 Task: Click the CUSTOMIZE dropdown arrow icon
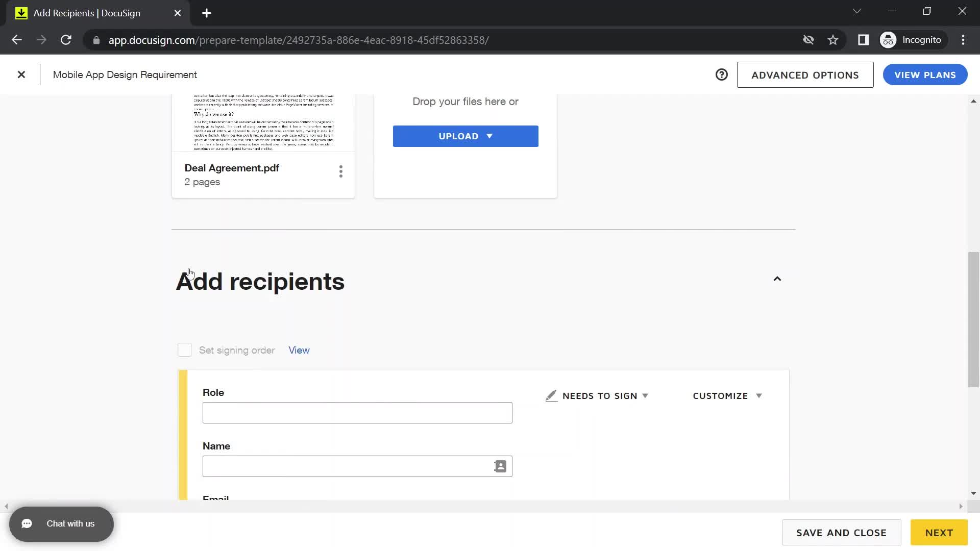click(758, 395)
